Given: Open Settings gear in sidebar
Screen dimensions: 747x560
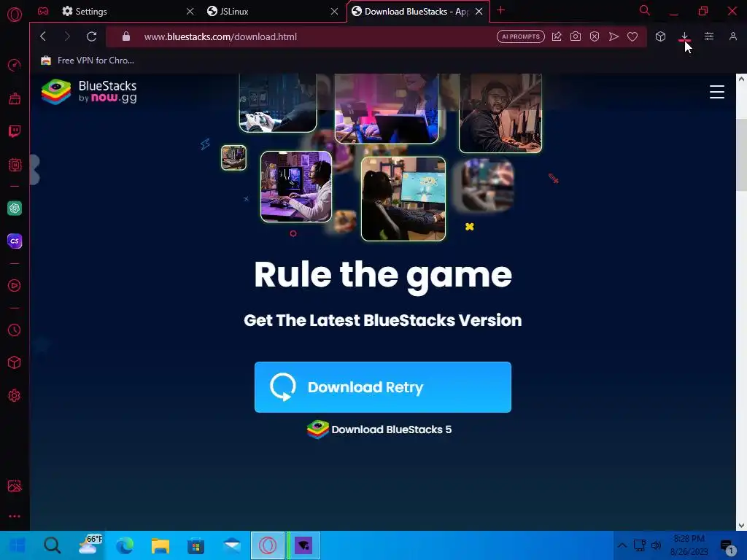Looking at the screenshot, I should point(15,396).
